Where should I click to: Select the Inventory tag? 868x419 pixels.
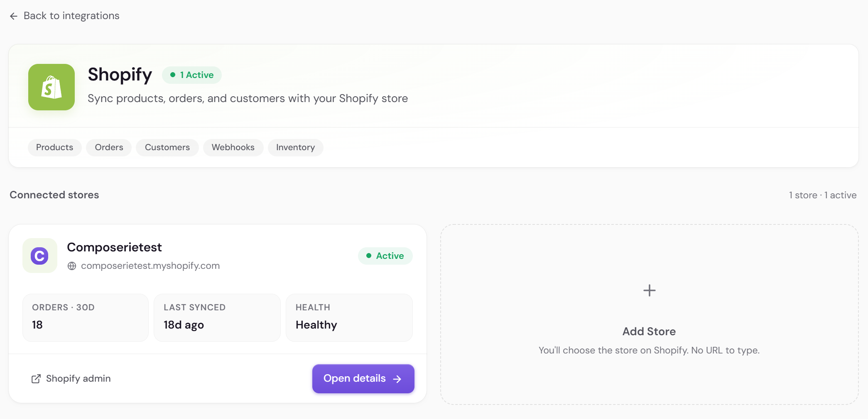point(295,147)
